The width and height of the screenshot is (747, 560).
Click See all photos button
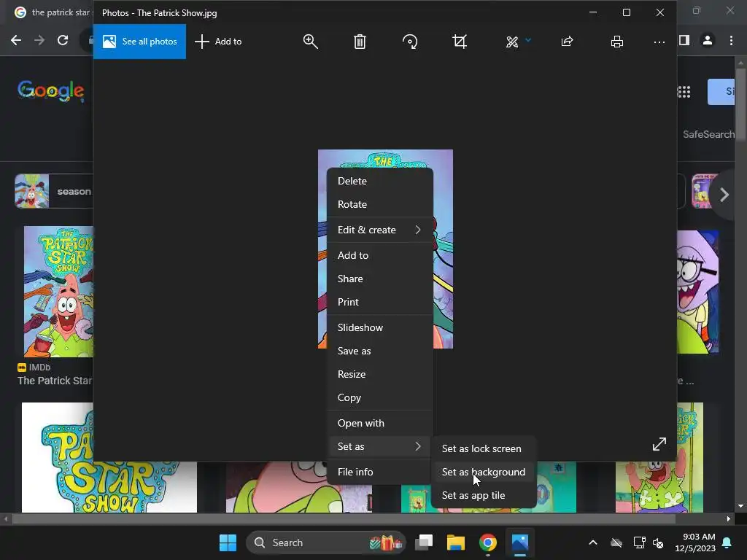139,42
